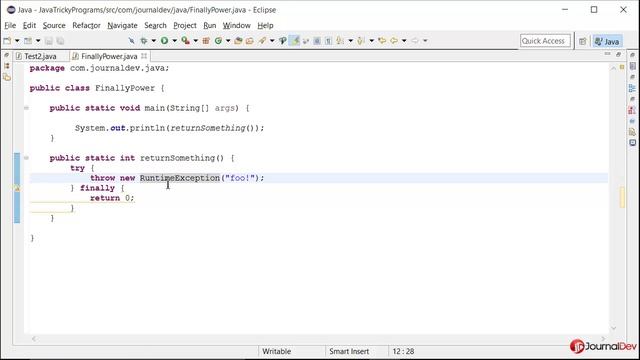Viewport: 640px width, 360px height.
Task: Open the Source menu
Action: (54, 25)
